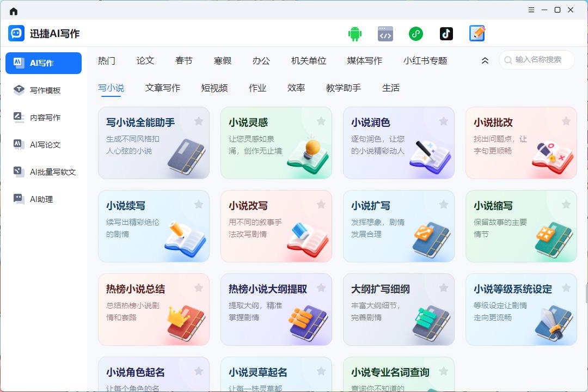
Task: Collapse the category list with double chevron
Action: click(485, 60)
